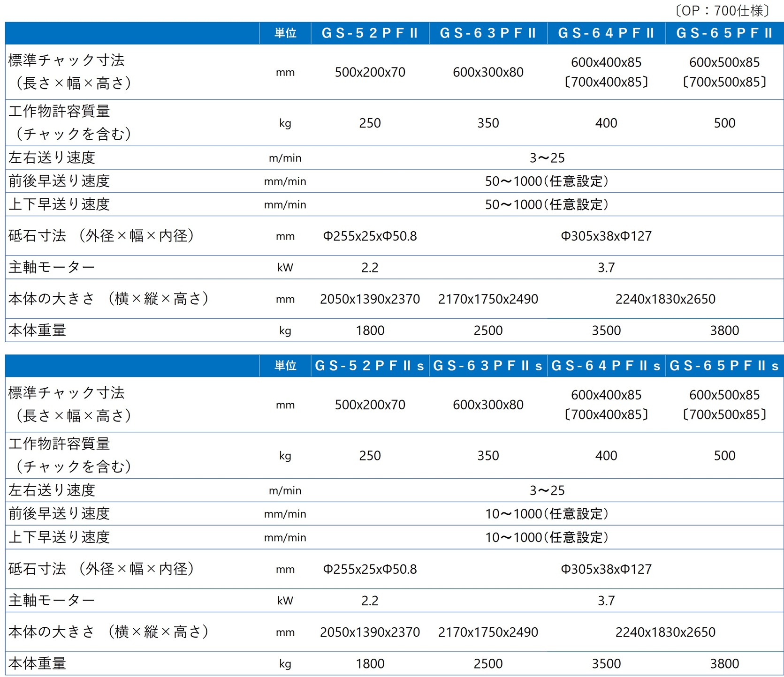The width and height of the screenshot is (784, 677).
Task: Click 単位 header in the GS-52PFⅡ table
Action: click(285, 33)
